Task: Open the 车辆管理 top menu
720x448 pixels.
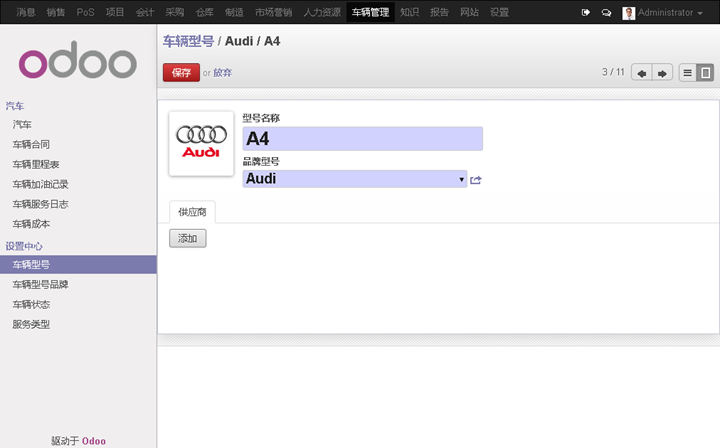Action: (x=370, y=12)
